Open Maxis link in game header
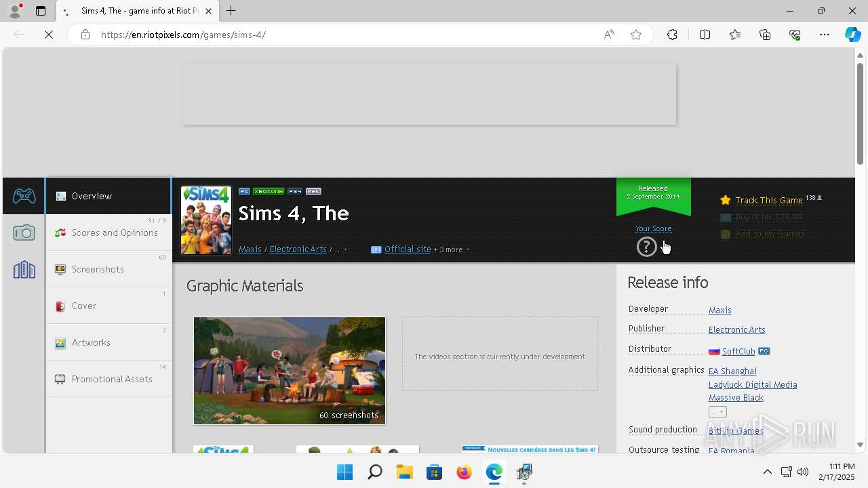Viewport: 868px width, 488px height. pos(250,249)
